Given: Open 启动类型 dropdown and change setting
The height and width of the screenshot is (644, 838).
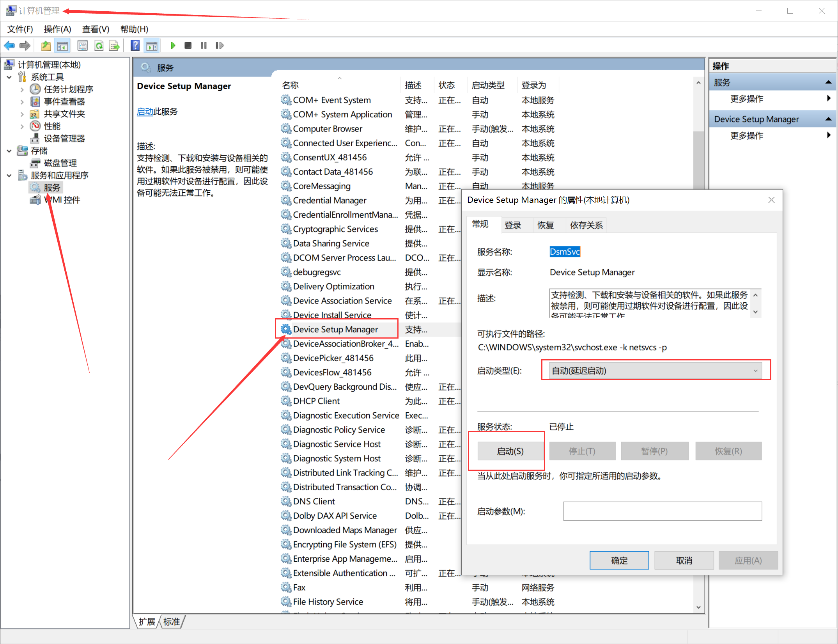Looking at the screenshot, I should 654,369.
